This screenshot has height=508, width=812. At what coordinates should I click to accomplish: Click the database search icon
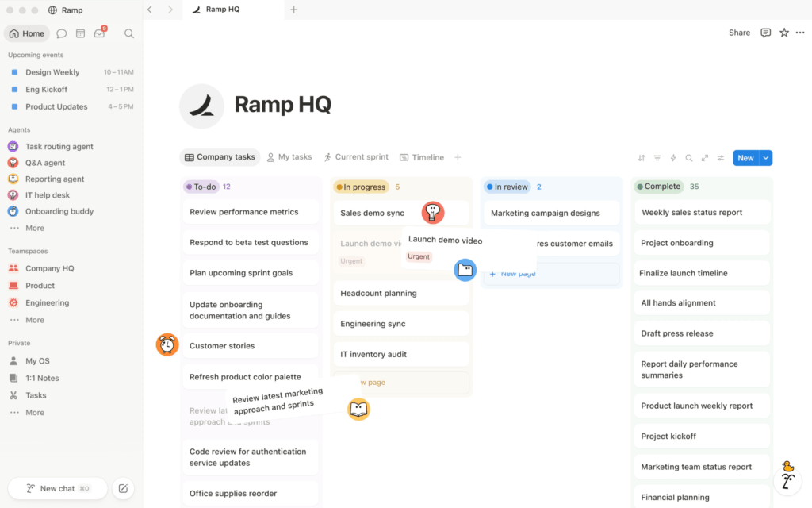pos(689,158)
